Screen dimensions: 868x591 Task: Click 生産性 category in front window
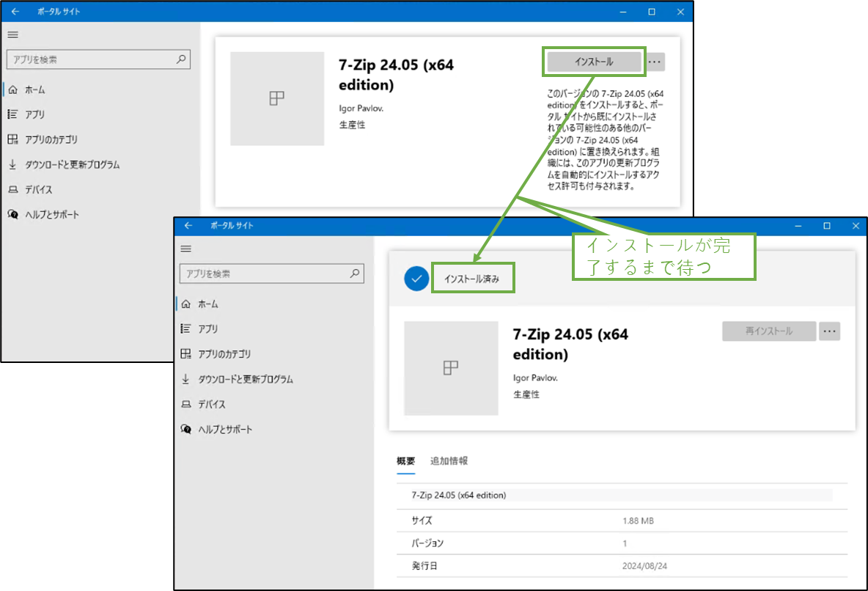coord(526,394)
